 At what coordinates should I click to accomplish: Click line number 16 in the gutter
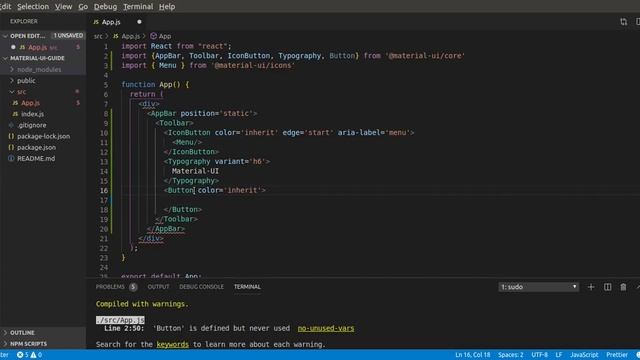(x=104, y=190)
